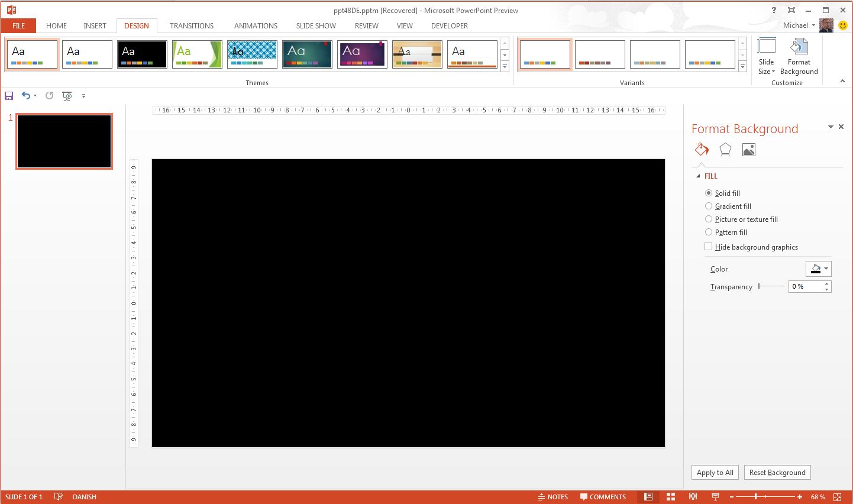Save the presentation via Quick Access toolbar

pyautogui.click(x=8, y=95)
